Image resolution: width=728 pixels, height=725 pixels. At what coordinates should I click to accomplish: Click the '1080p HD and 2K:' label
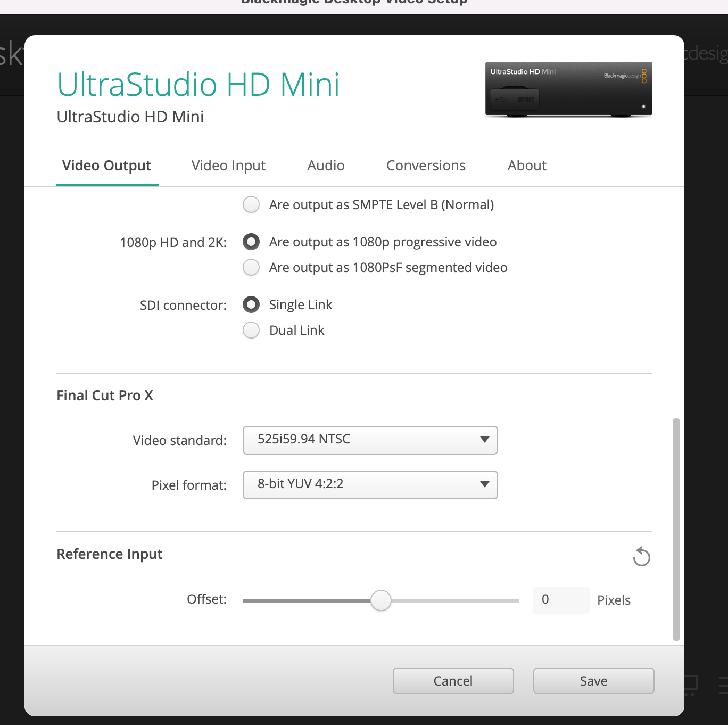[173, 243]
